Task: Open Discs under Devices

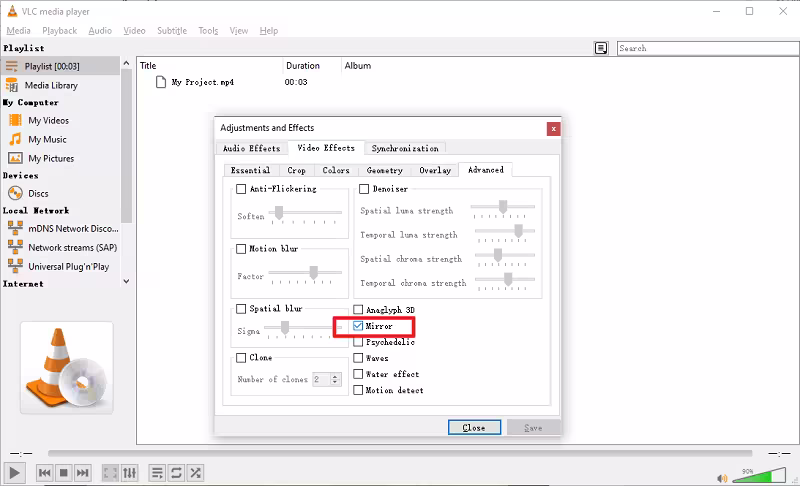Action: click(60, 193)
